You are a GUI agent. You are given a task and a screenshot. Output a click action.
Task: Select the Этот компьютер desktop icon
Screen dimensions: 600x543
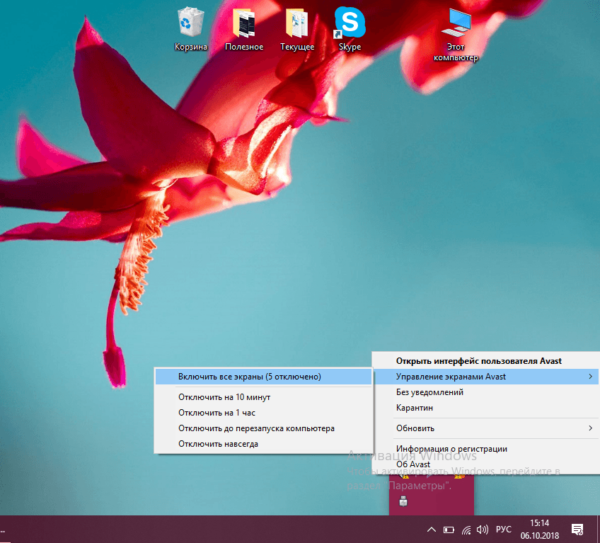456,35
